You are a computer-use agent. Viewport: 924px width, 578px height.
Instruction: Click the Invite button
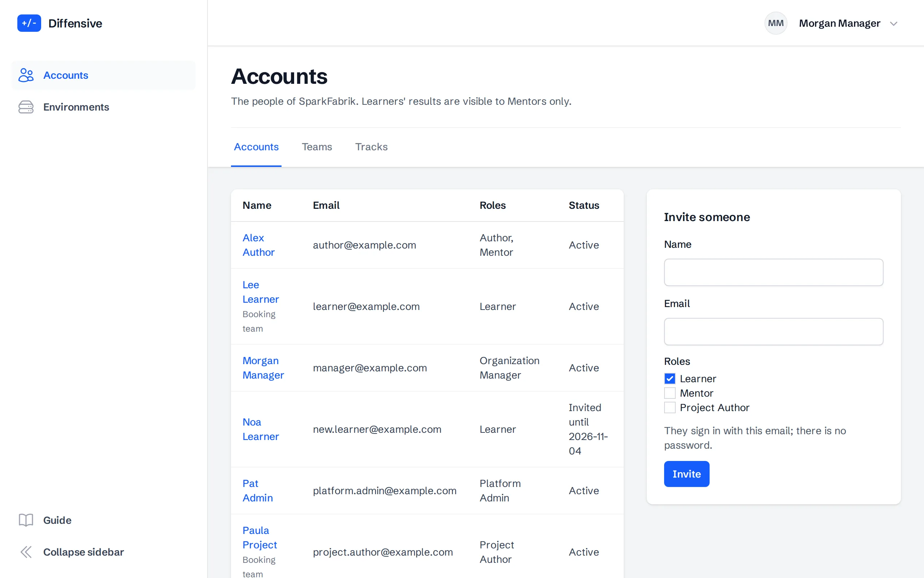coord(687,474)
